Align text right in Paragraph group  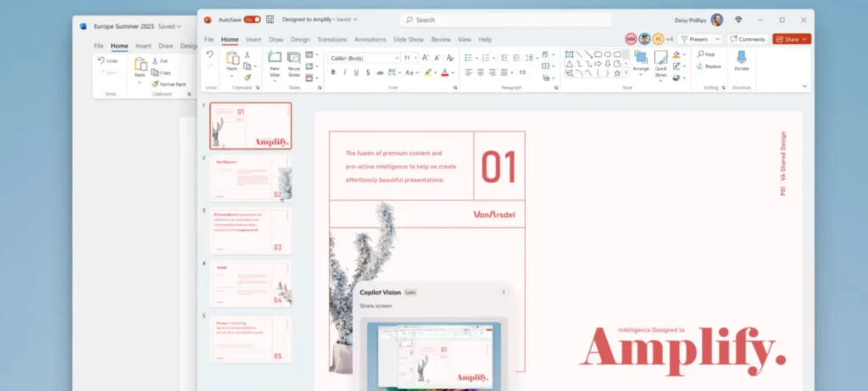click(x=492, y=72)
